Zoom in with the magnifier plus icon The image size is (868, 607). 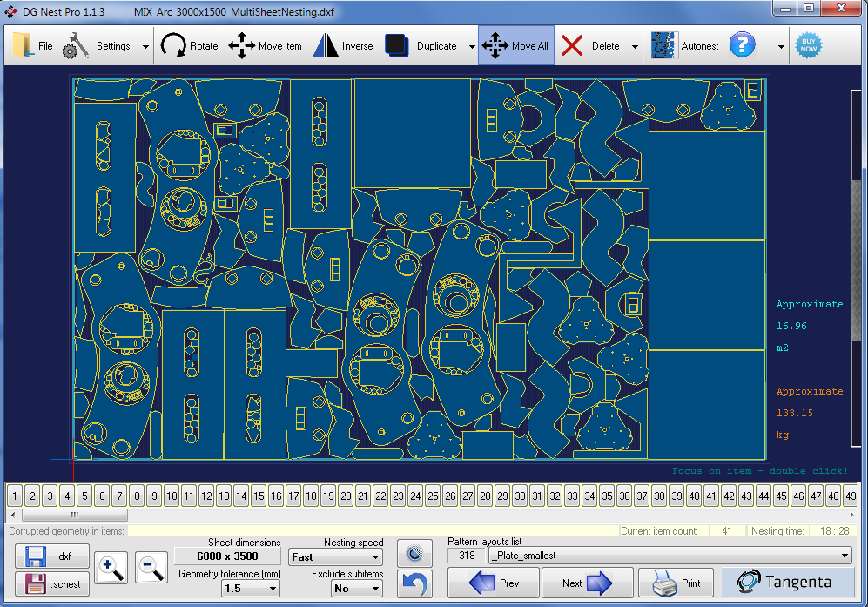111,568
